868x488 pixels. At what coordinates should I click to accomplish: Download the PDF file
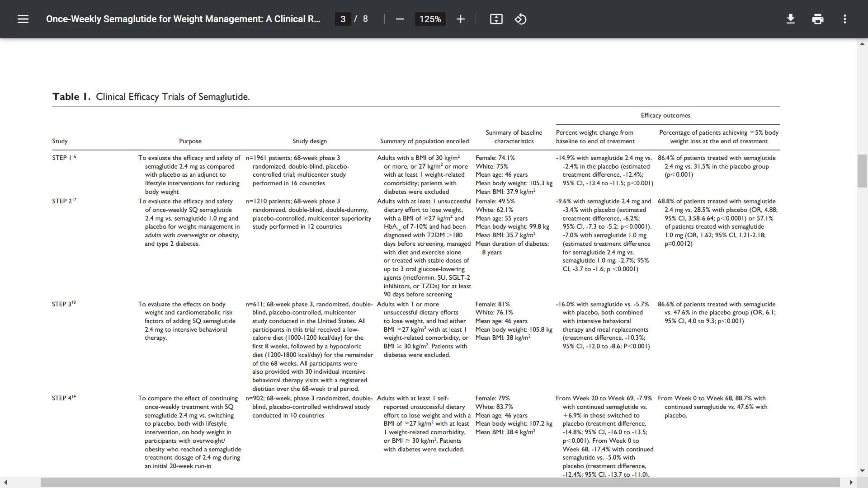click(x=790, y=19)
